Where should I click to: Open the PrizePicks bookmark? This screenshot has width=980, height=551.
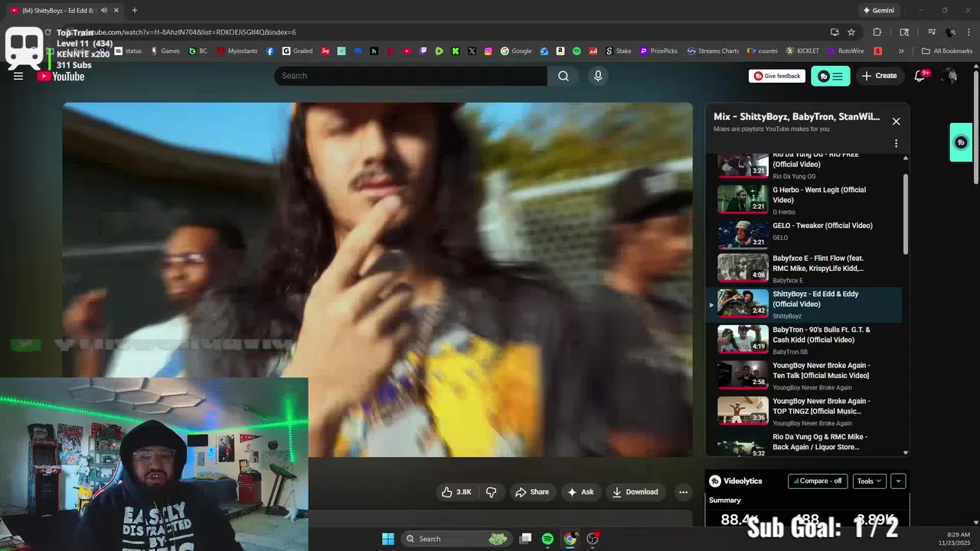tap(658, 51)
